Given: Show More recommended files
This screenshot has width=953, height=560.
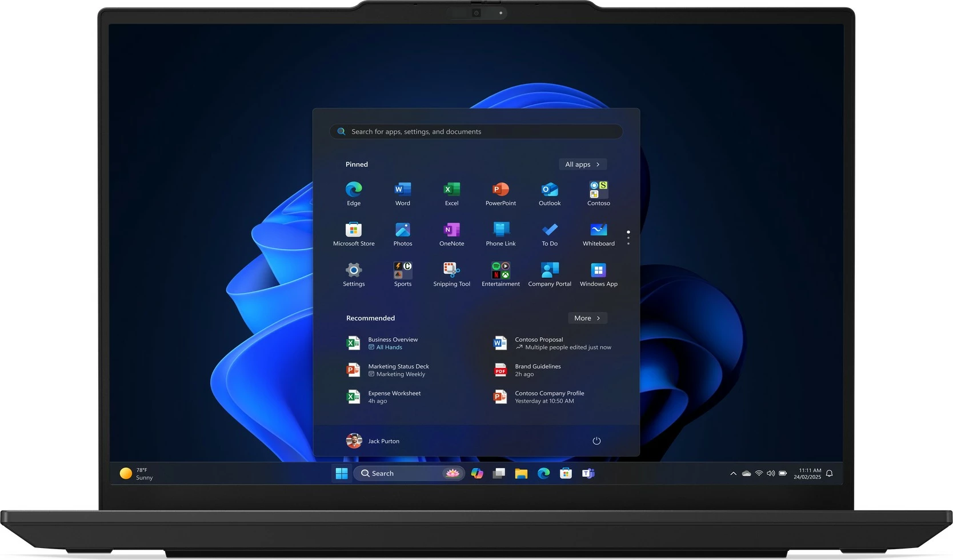Looking at the screenshot, I should pyautogui.click(x=587, y=318).
